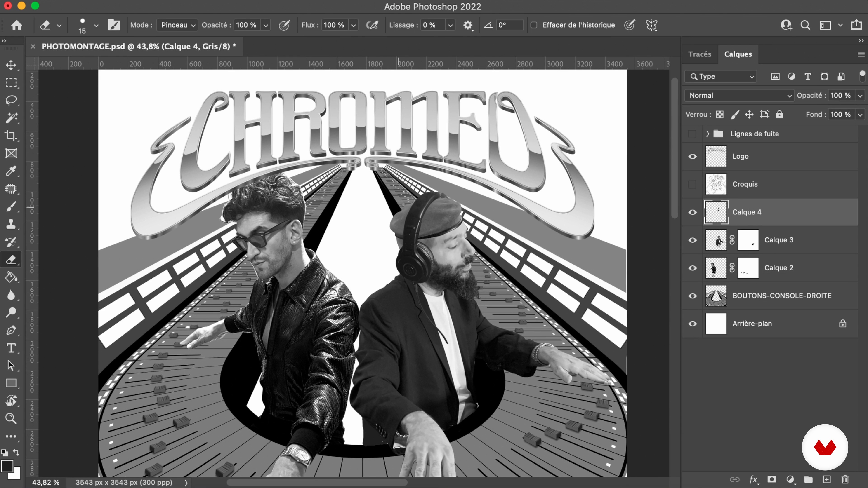This screenshot has height=488, width=868.
Task: Hide the Calque 4 layer
Action: point(692,212)
